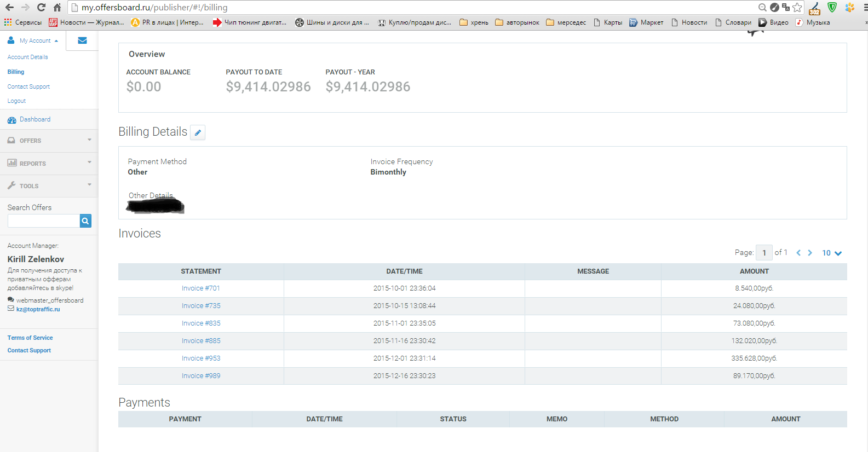
Task: Click the browser home icon
Action: [57, 8]
